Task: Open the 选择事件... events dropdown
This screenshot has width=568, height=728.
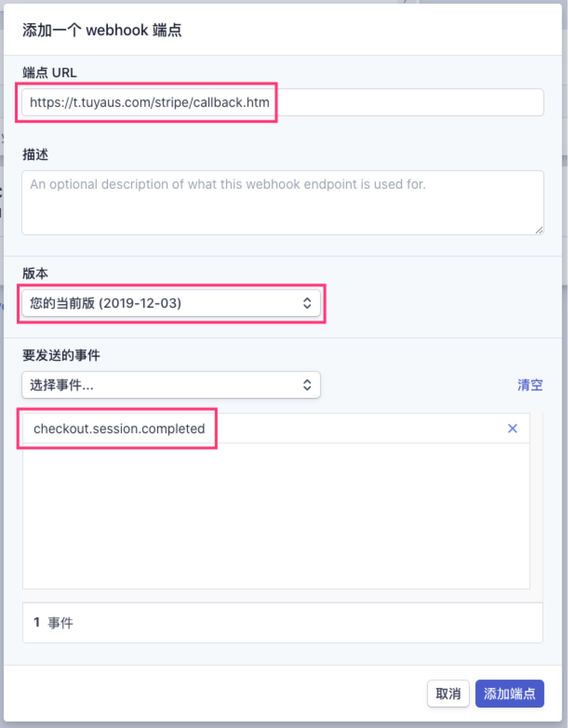Action: 171,385
